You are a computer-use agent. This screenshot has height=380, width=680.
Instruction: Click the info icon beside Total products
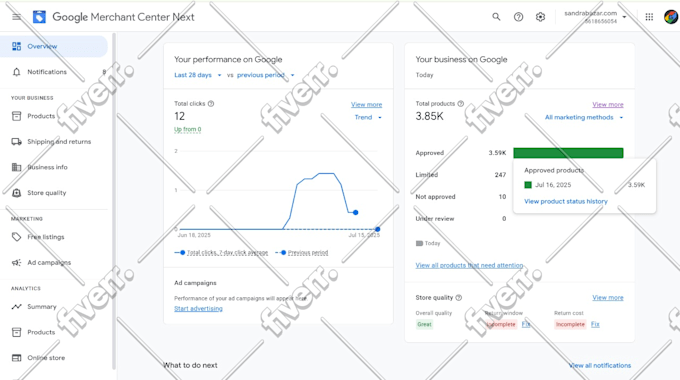461,104
